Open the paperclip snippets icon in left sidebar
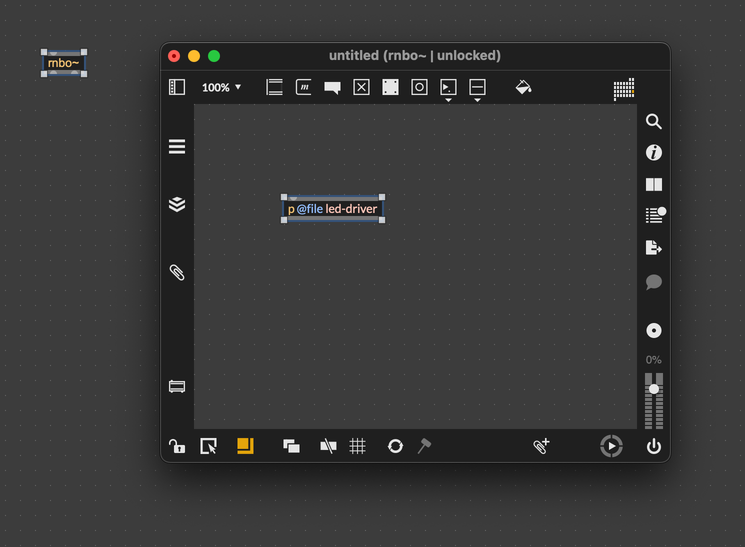Image resolution: width=745 pixels, height=547 pixels. [177, 272]
